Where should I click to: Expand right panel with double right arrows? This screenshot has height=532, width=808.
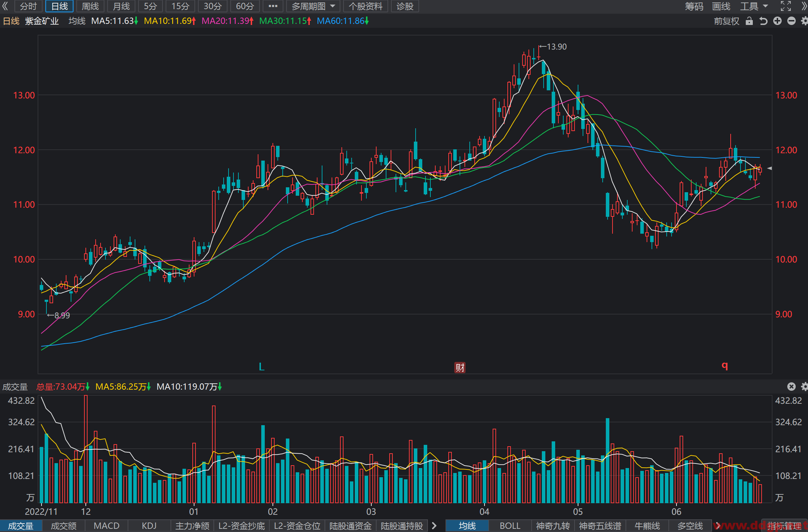[804, 6]
